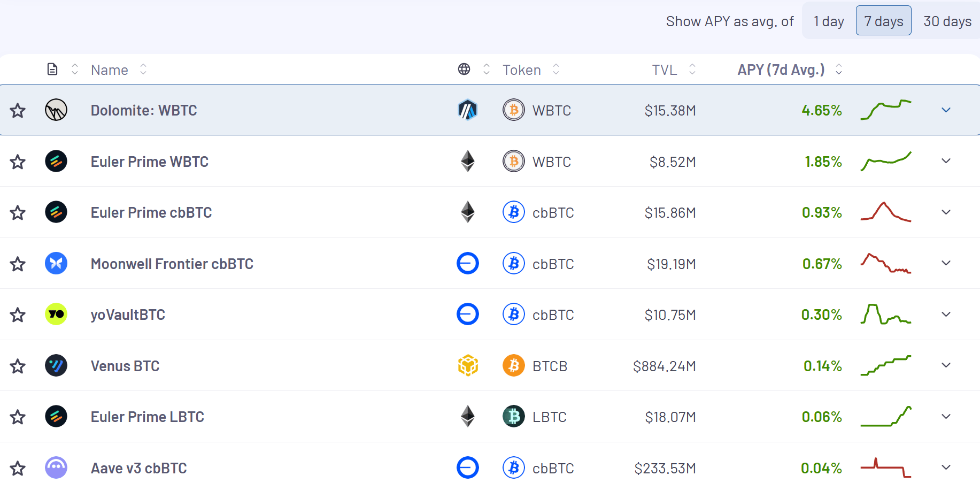Click the Venus protocol logo
The width and height of the screenshot is (980, 483).
click(56, 365)
